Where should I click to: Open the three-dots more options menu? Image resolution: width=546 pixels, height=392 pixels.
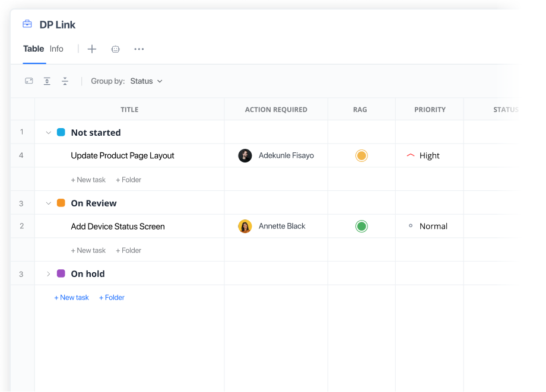click(x=139, y=49)
